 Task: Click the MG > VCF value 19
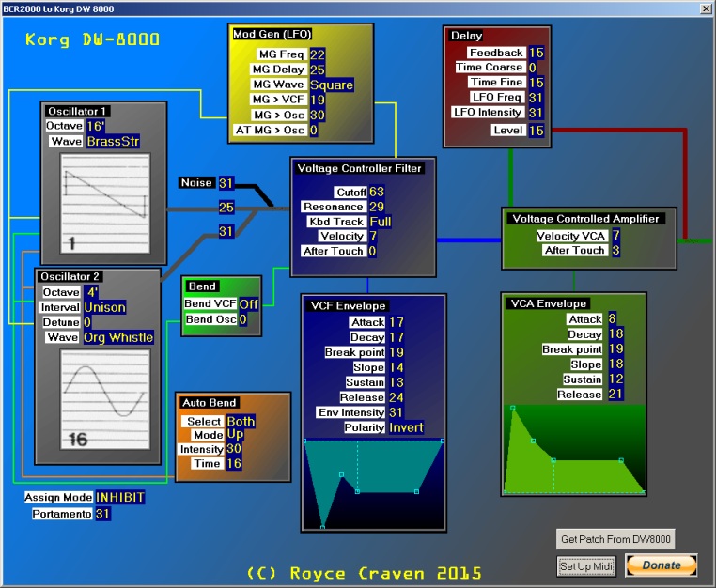coord(318,100)
